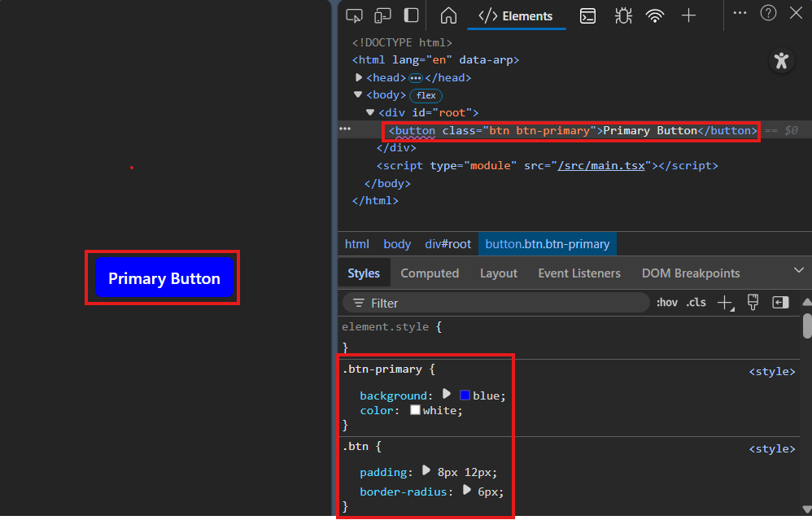This screenshot has height=520, width=812.
Task: Expand background shorthand property triangle
Action: (447, 394)
